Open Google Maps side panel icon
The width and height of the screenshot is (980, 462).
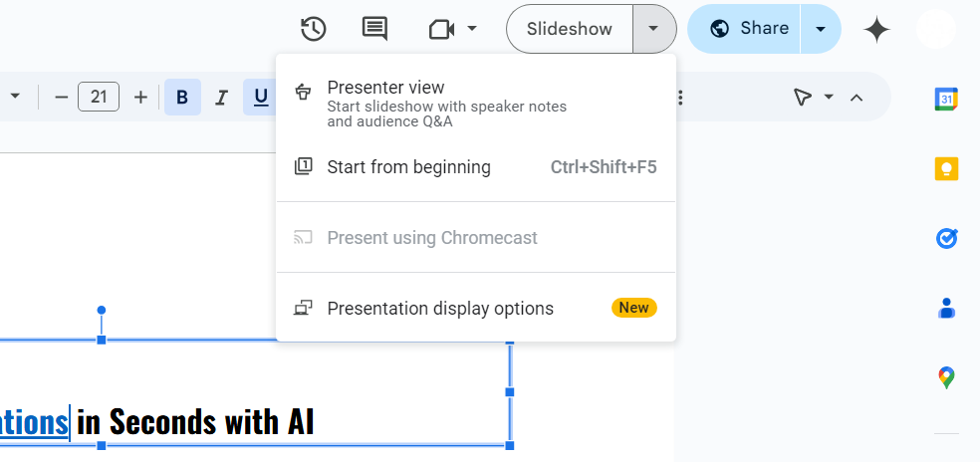[x=946, y=377]
